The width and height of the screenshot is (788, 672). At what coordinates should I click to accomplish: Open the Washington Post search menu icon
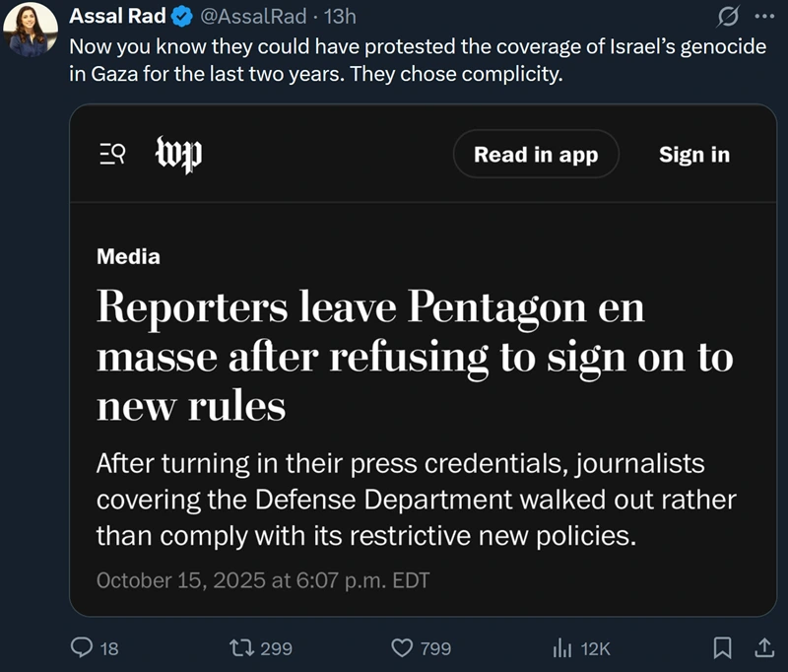tap(111, 155)
